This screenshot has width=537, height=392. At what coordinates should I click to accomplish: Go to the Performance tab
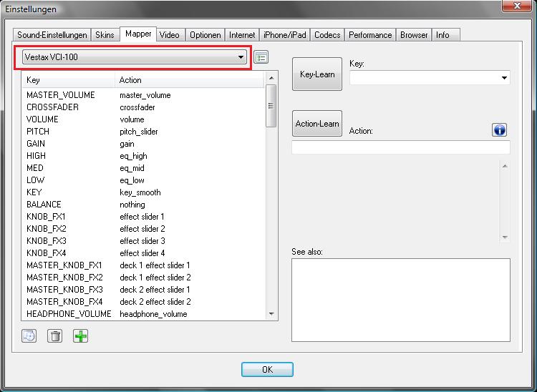click(x=371, y=34)
